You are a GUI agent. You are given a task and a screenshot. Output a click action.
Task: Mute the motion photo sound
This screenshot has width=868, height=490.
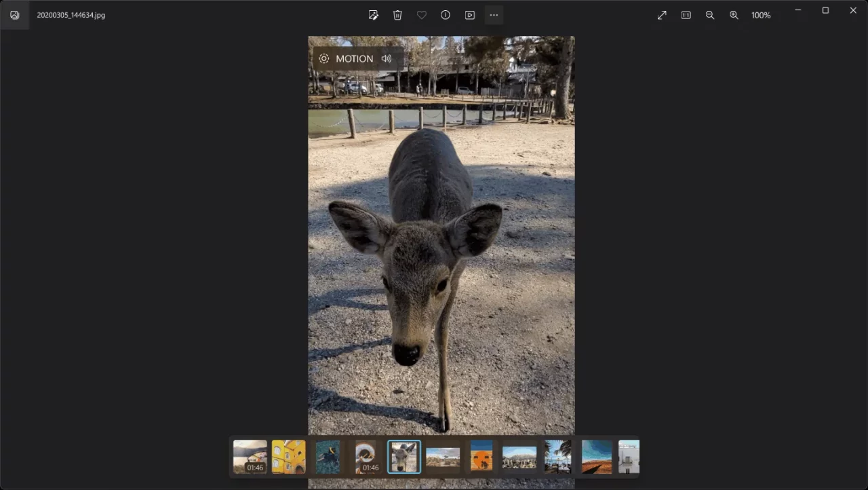(x=387, y=59)
